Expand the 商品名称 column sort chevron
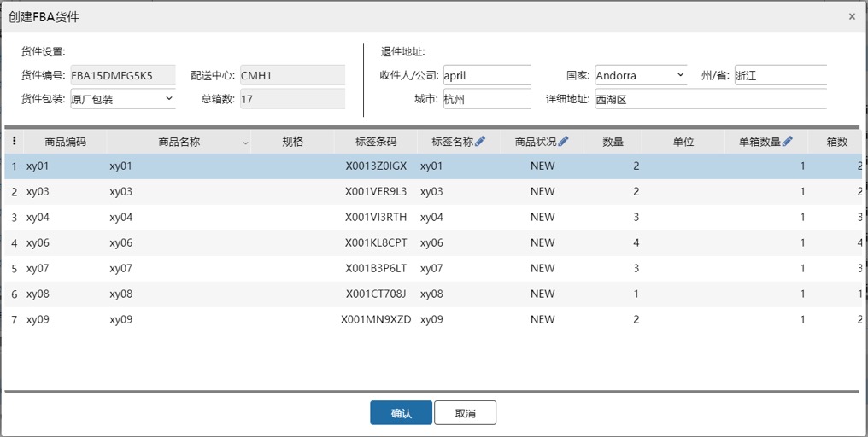 click(x=245, y=143)
